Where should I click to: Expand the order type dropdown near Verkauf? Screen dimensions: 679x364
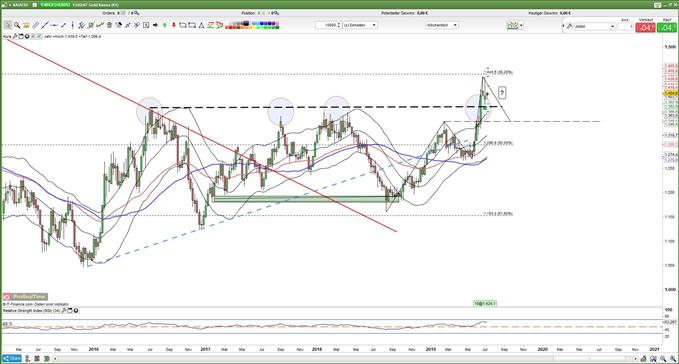(x=594, y=26)
